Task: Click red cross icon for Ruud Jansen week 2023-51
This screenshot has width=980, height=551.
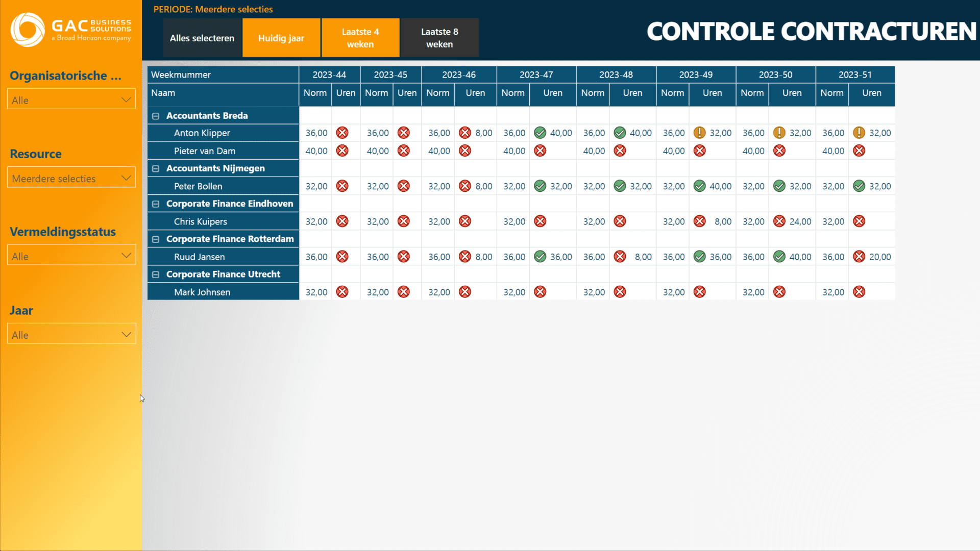Action: [859, 257]
